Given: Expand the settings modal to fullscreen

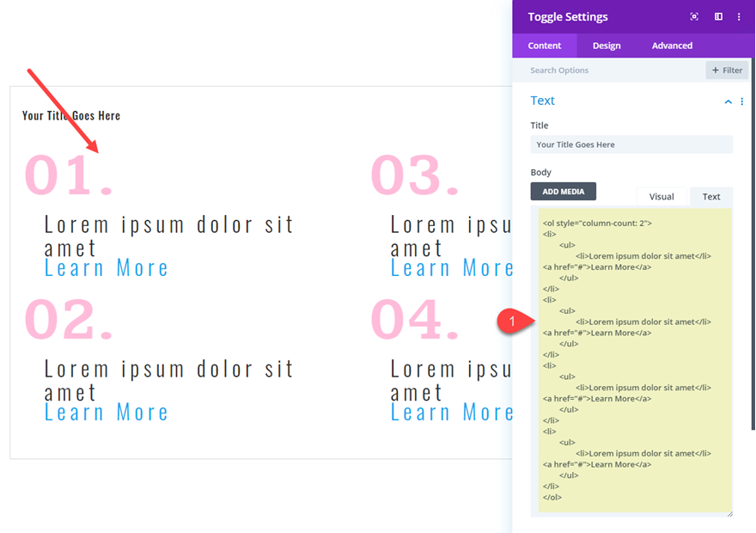Looking at the screenshot, I should [x=694, y=16].
